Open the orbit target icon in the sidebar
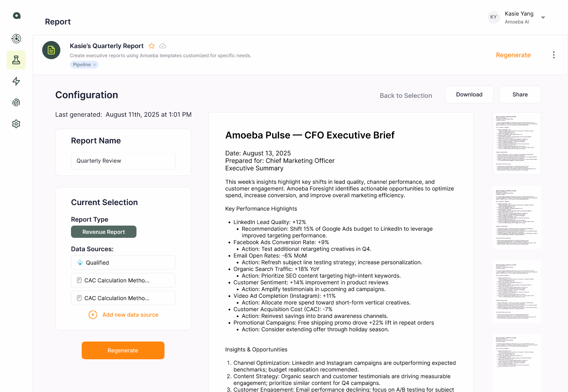568x392 pixels. 16,39
